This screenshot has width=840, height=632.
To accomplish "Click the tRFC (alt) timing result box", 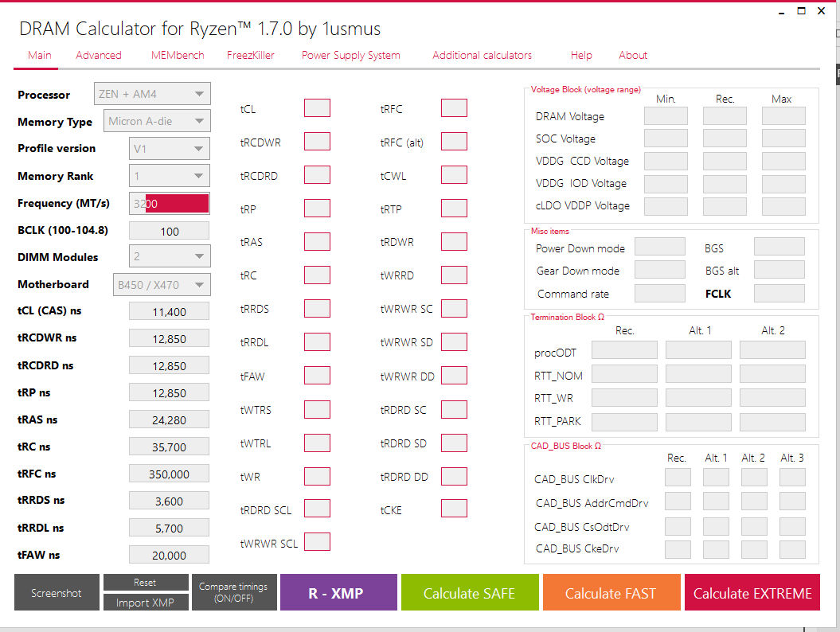I will (x=455, y=142).
